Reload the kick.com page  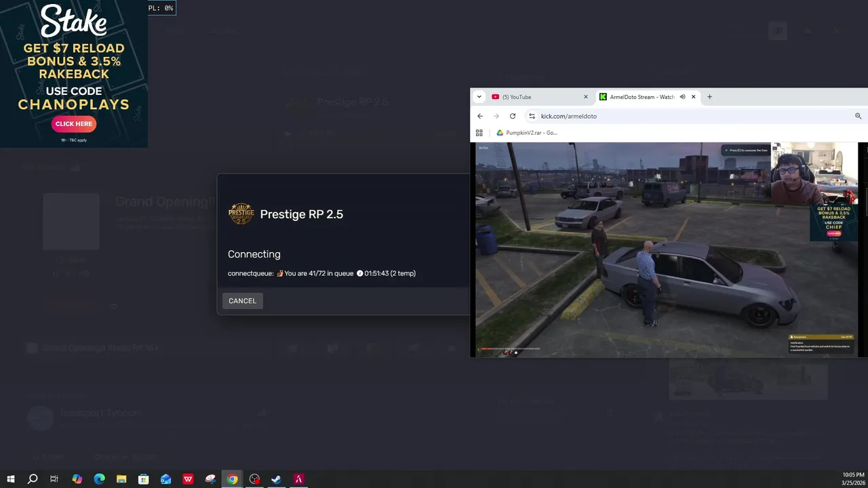tap(513, 116)
